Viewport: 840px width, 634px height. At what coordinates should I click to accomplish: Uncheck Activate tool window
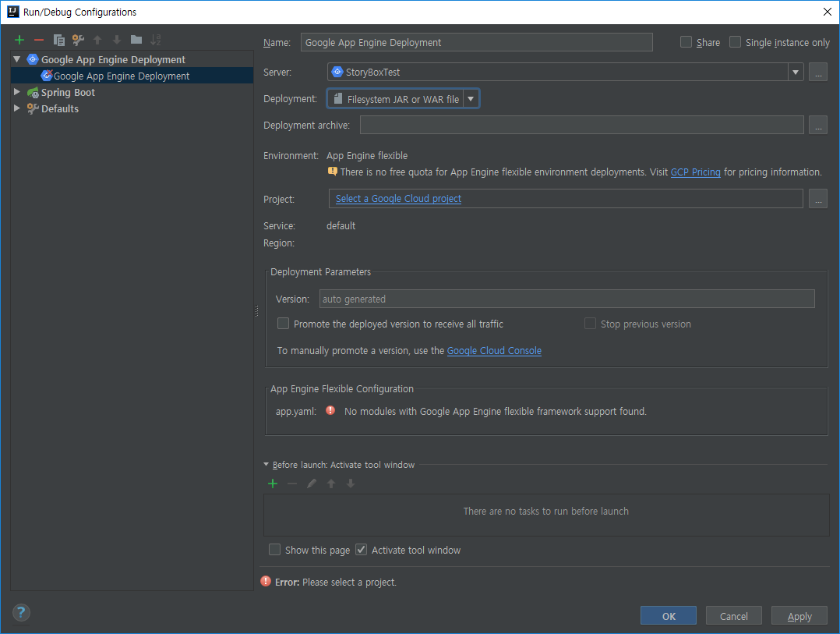tap(361, 549)
